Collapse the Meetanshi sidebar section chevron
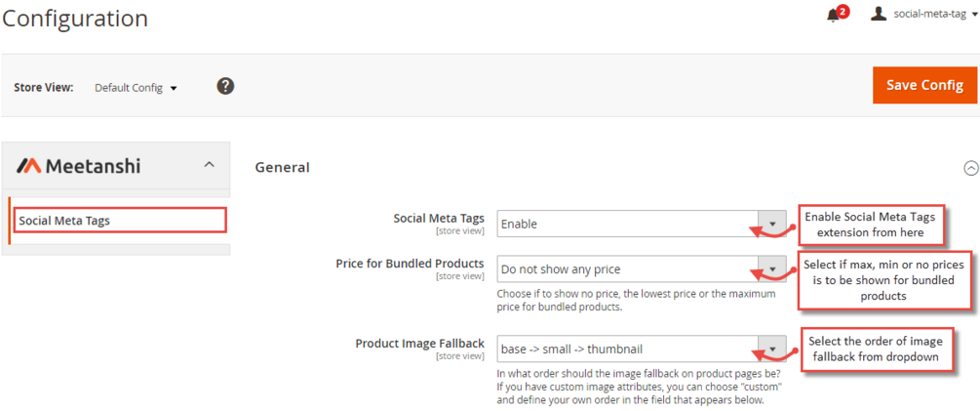This screenshot has height=411, width=980. 209,165
